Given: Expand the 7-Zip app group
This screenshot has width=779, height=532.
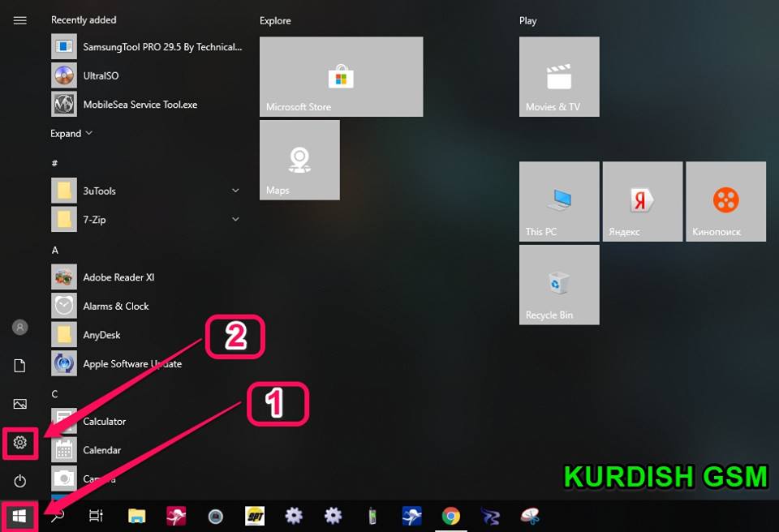Looking at the screenshot, I should coord(235,219).
